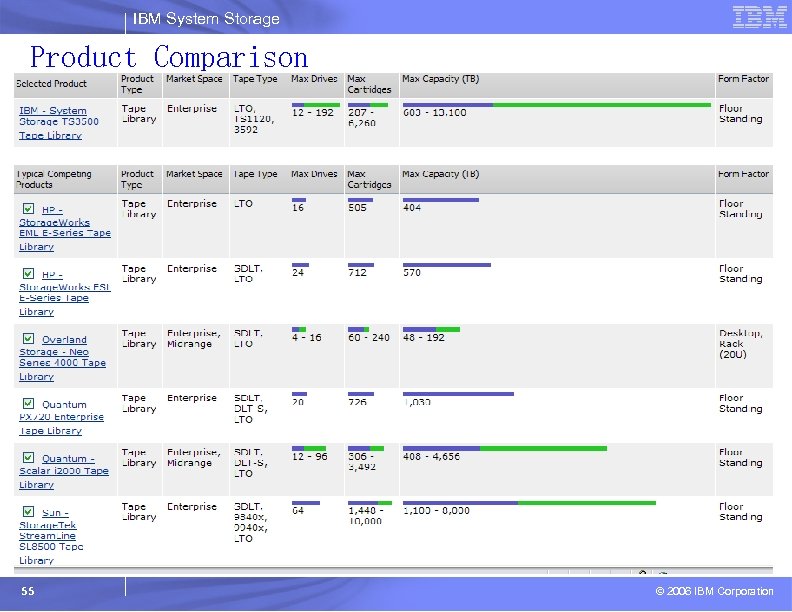Click HP ESL max cartridges value 712
The height and width of the screenshot is (612, 792).
[357, 273]
